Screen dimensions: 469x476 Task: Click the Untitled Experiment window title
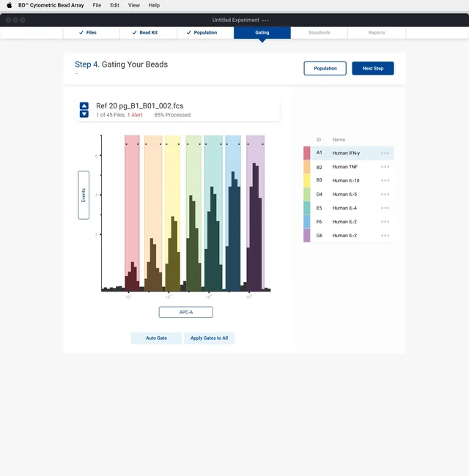coord(236,20)
